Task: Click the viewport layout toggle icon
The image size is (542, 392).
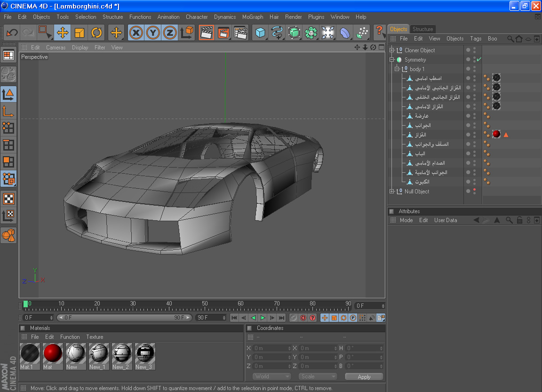Action: (382, 48)
